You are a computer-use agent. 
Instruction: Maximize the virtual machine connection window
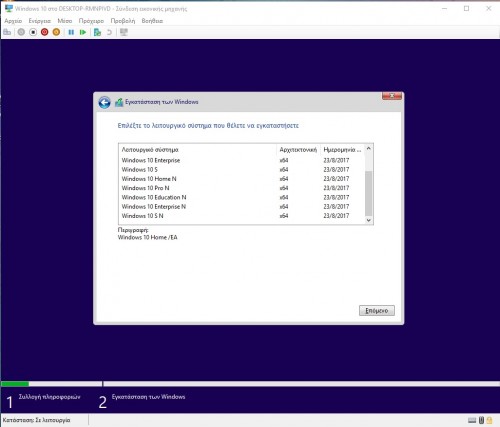(x=467, y=8)
